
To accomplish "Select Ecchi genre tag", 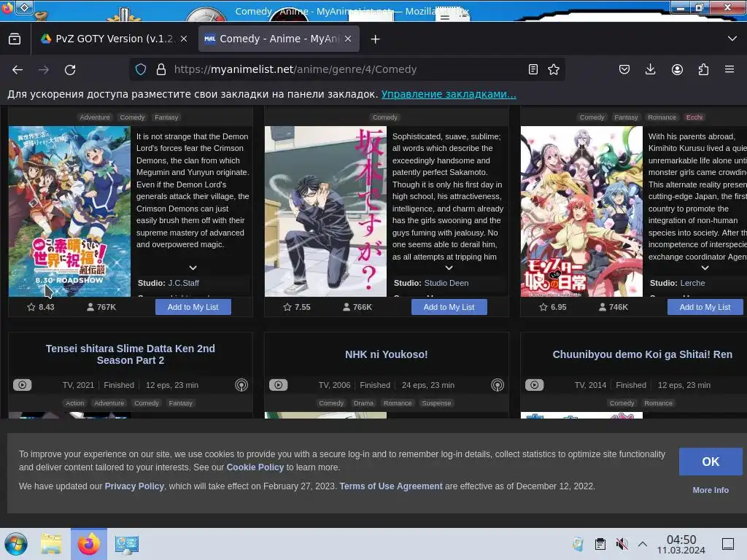I will tap(694, 117).
